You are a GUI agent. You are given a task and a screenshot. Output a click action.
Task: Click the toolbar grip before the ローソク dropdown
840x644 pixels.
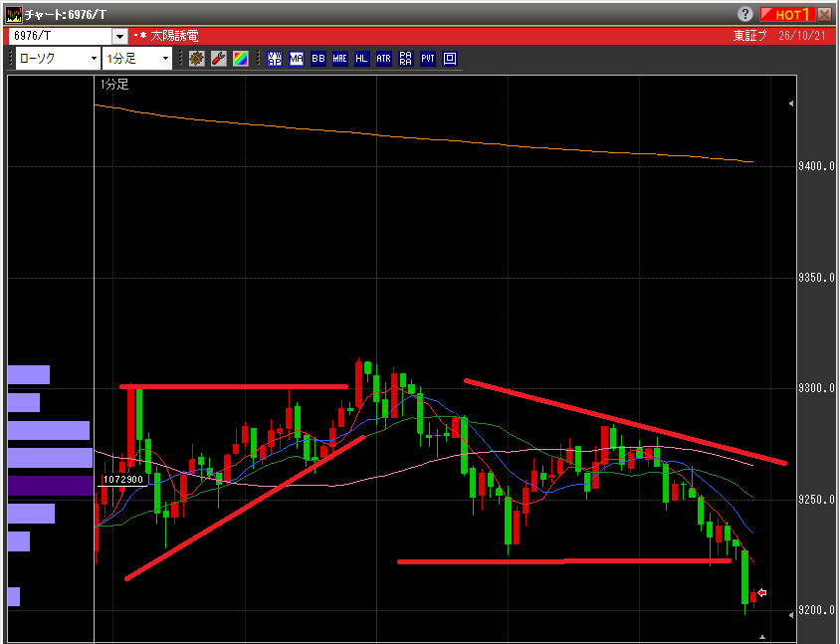pos(10,58)
